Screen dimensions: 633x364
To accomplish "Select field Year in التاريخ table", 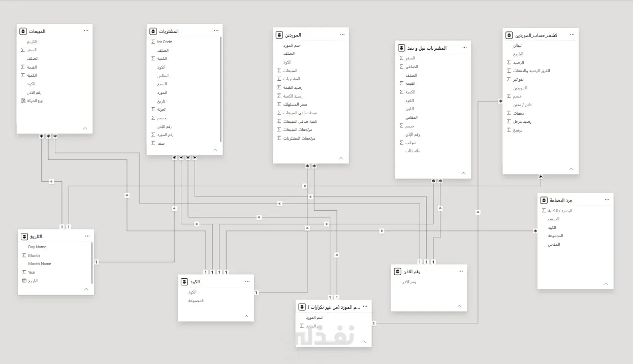I will click(x=31, y=273).
